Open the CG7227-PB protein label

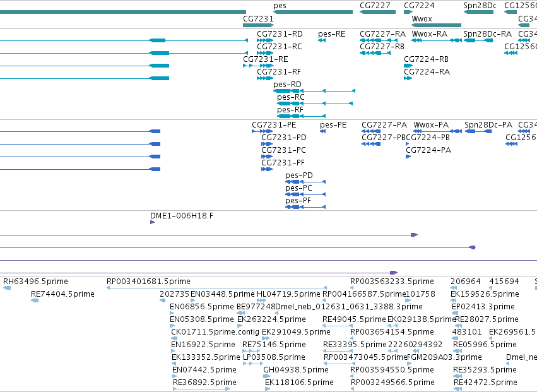point(384,138)
